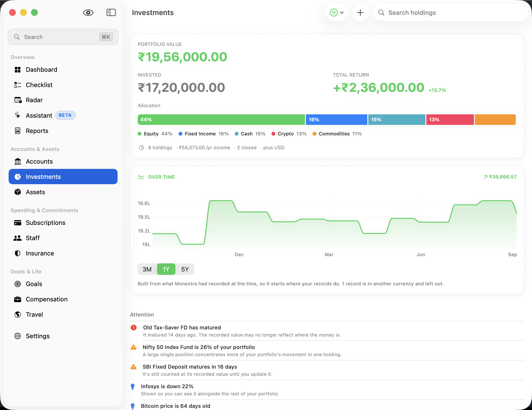Click the 2 closed summary text
Image resolution: width=532 pixels, height=410 pixels.
click(247, 148)
